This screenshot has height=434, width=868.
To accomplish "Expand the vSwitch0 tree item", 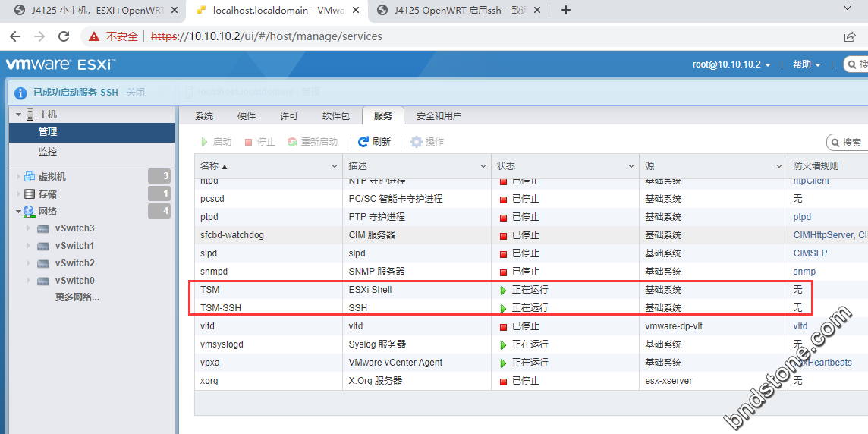I will (x=29, y=281).
